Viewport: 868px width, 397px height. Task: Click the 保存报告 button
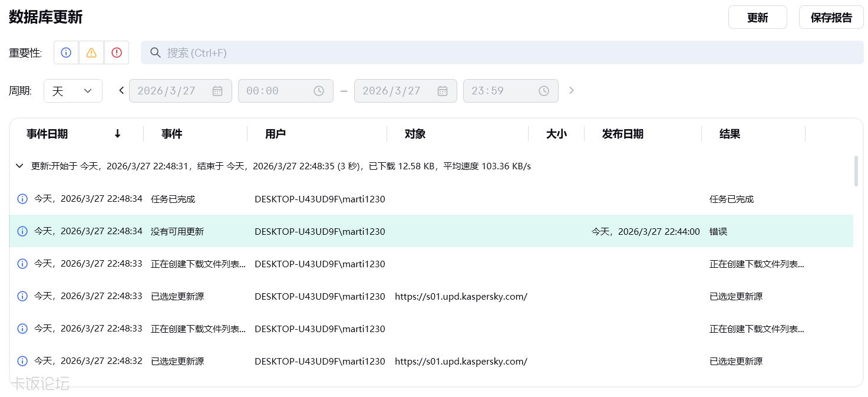point(831,17)
